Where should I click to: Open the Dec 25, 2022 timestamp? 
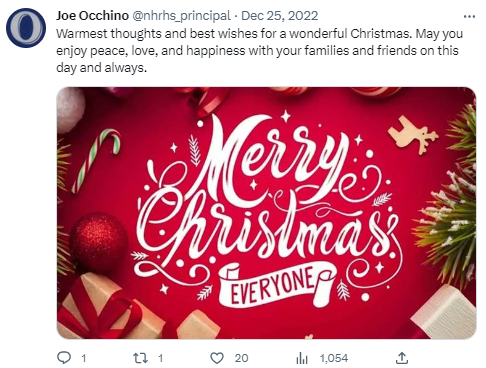279,16
